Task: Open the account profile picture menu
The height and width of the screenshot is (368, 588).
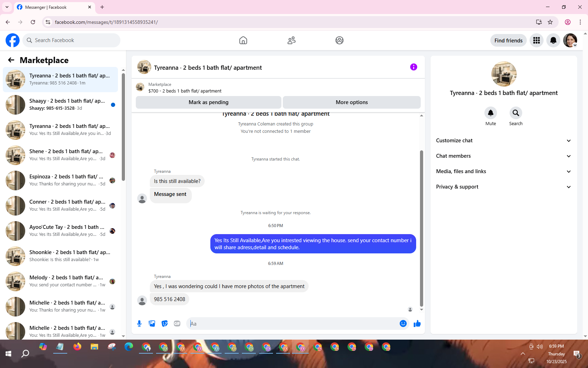Action: click(570, 41)
